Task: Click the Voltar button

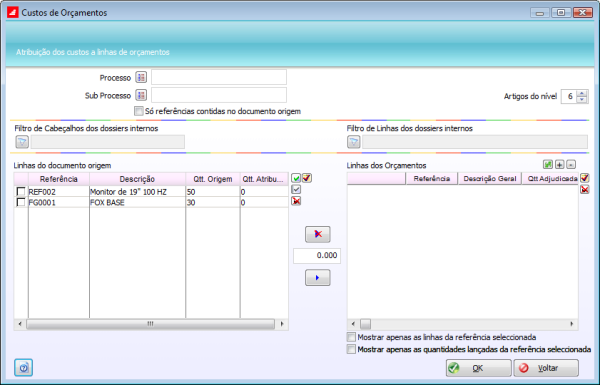Action: pos(546,368)
